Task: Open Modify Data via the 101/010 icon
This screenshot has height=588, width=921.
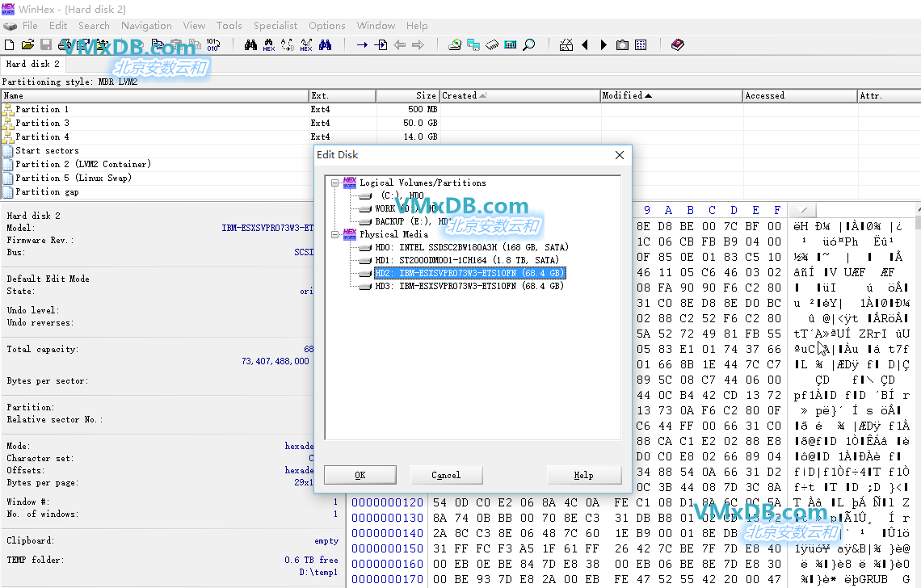Action: coord(212,44)
